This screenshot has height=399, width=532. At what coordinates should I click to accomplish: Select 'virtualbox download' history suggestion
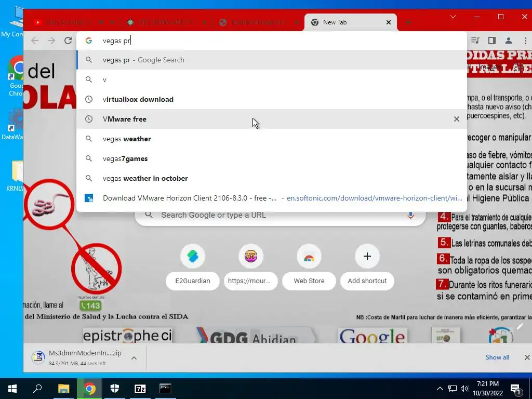point(271,99)
